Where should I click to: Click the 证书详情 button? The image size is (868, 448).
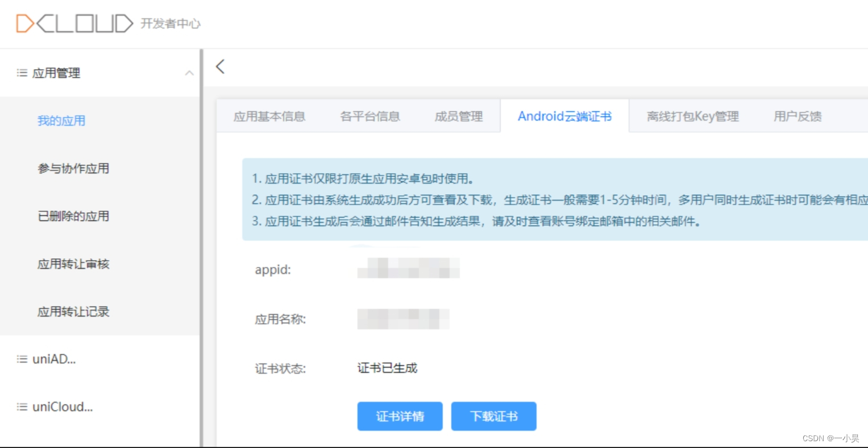(x=400, y=416)
